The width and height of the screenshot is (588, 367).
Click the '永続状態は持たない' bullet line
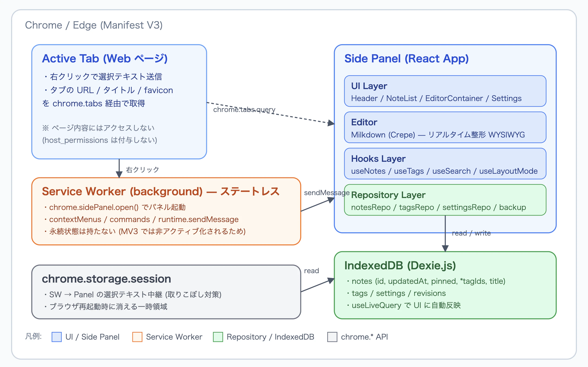(x=145, y=231)
